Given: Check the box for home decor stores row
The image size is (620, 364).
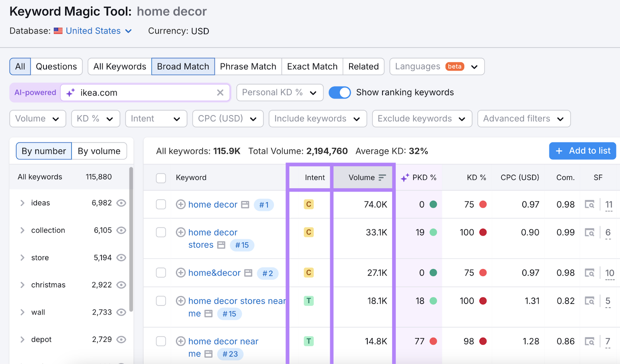Looking at the screenshot, I should (161, 232).
